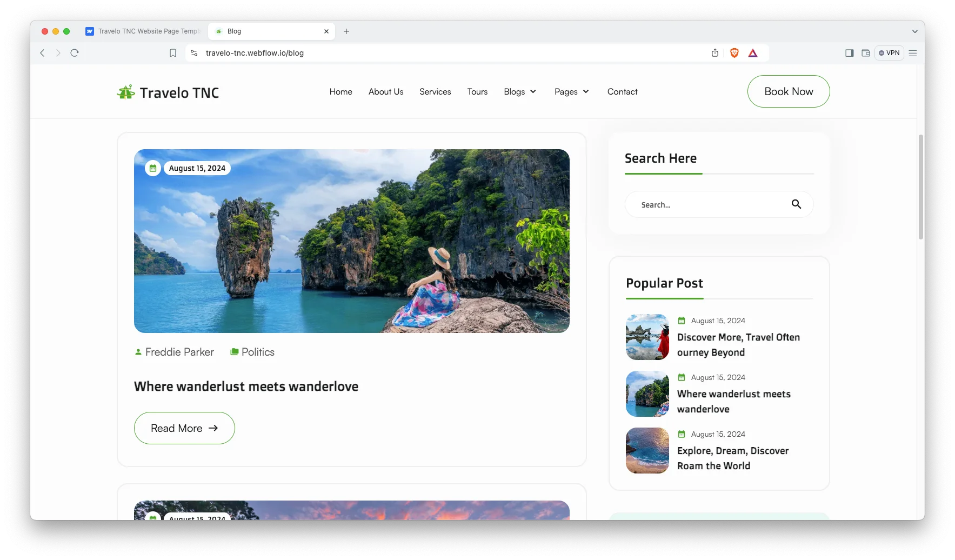The width and height of the screenshot is (955, 560).
Task: Click the featured island post image
Action: [352, 241]
